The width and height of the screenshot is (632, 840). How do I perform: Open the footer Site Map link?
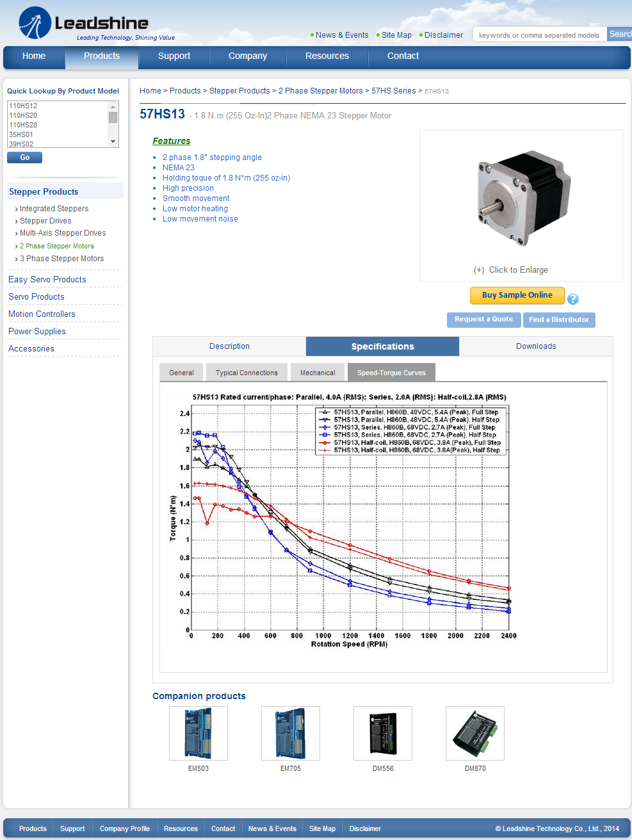click(x=322, y=828)
